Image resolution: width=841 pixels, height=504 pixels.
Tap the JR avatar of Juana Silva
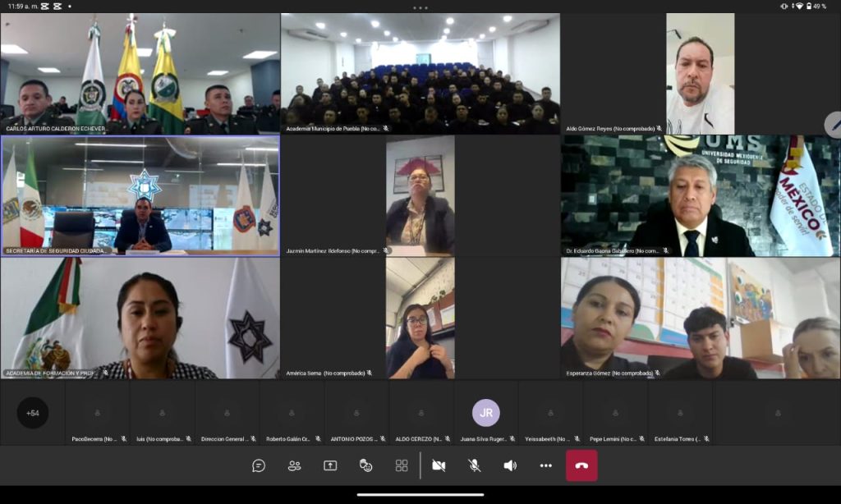coord(486,413)
